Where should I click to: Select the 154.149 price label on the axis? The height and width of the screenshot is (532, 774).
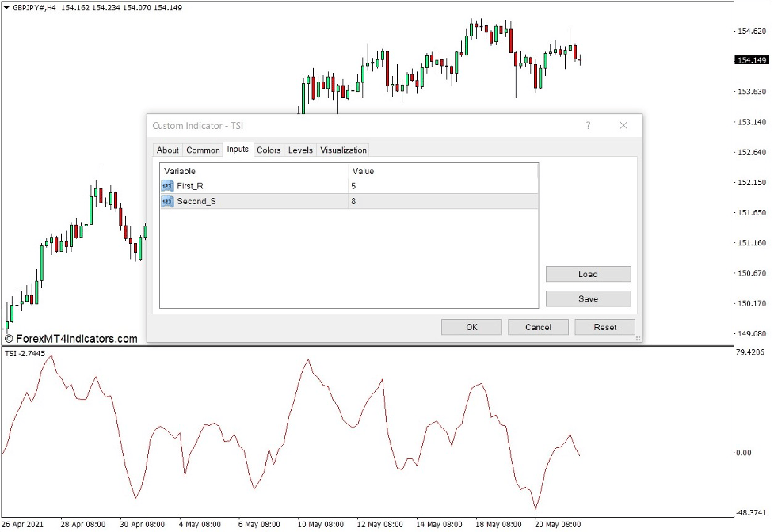tap(750, 59)
